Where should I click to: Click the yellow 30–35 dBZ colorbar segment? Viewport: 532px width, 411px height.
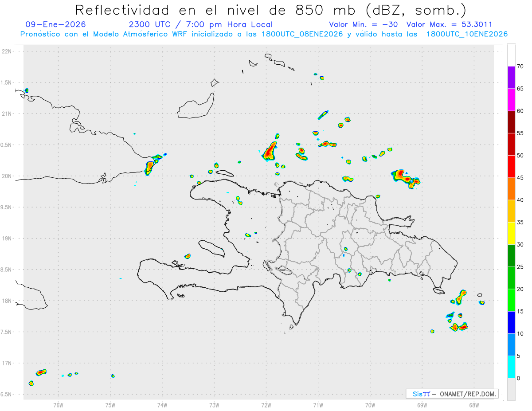point(511,234)
